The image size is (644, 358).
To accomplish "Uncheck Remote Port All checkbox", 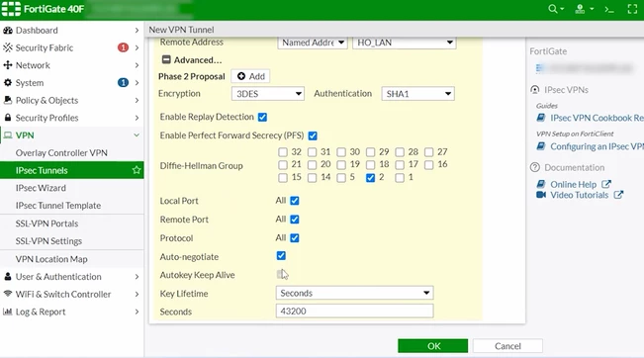I will [295, 220].
